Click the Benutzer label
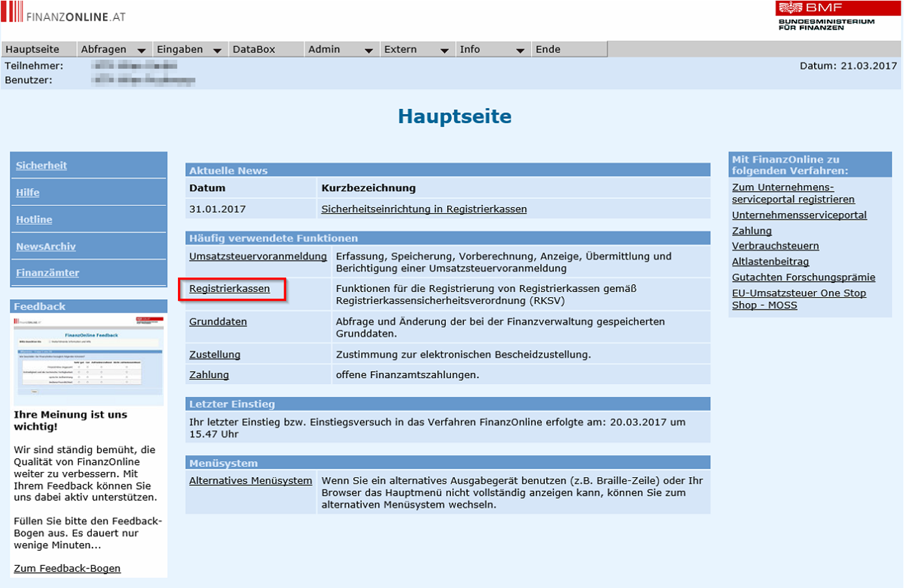 (x=29, y=80)
